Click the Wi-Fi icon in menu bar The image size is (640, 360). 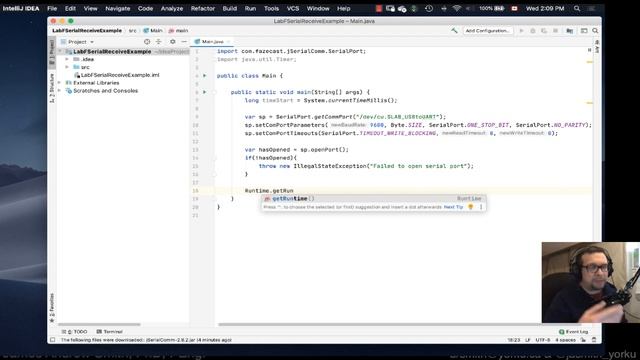click(457, 8)
